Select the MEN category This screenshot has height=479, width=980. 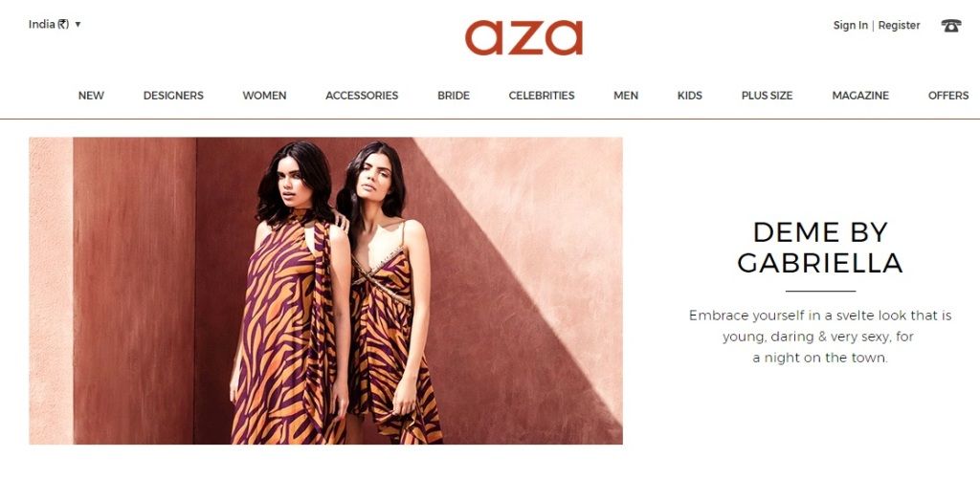pyautogui.click(x=626, y=96)
